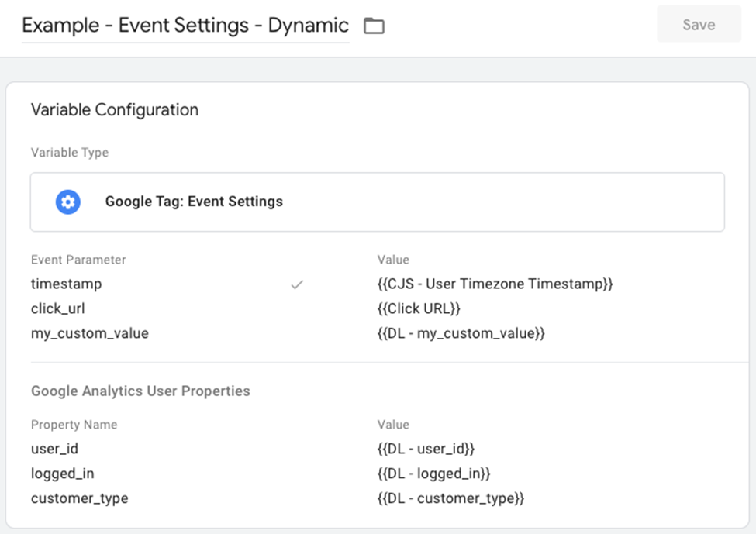Click the {{DL - customer_type}} value
The height and width of the screenshot is (534, 756).
click(x=451, y=498)
